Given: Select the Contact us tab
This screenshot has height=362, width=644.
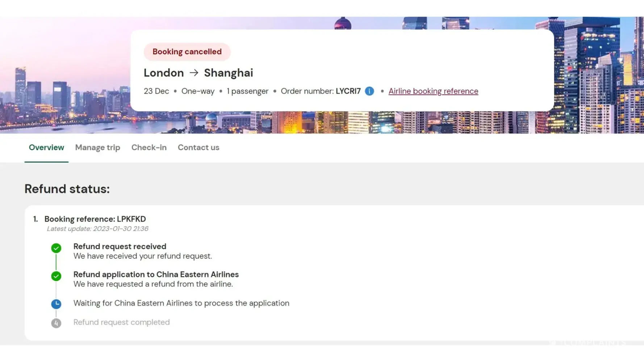Looking at the screenshot, I should (x=198, y=147).
